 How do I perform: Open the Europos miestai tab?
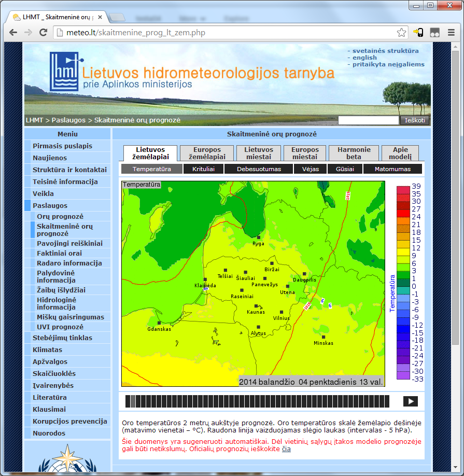click(305, 153)
